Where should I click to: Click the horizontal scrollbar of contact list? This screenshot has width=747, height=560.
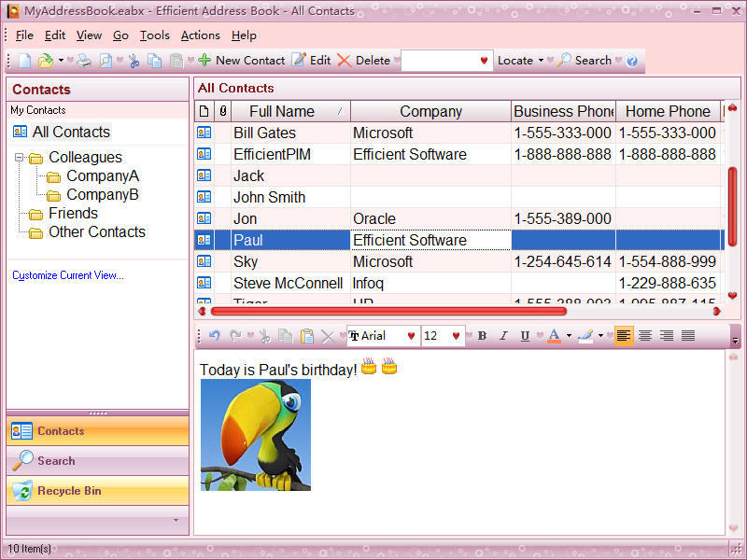pos(388,312)
